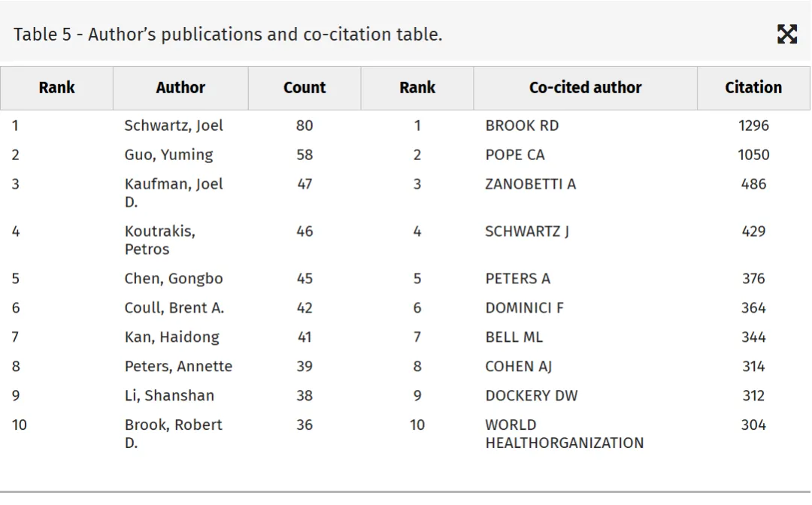Click the Author column header
812x505 pixels.
click(180, 87)
